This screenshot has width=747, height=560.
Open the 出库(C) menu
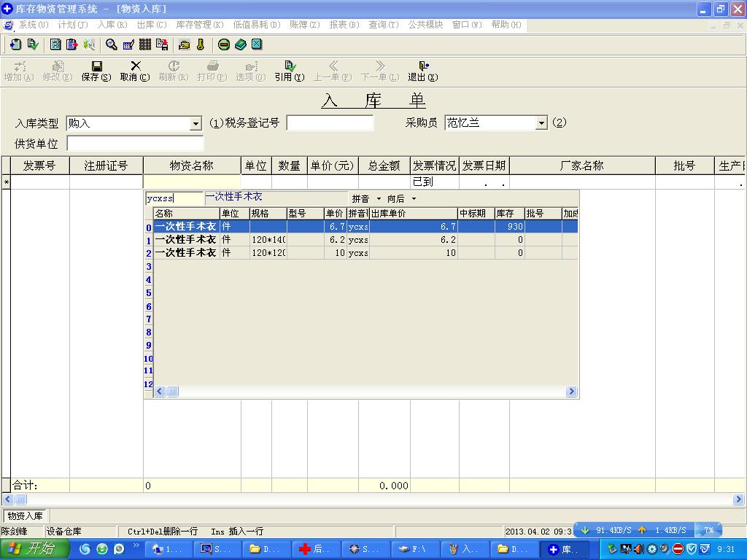[x=152, y=25]
